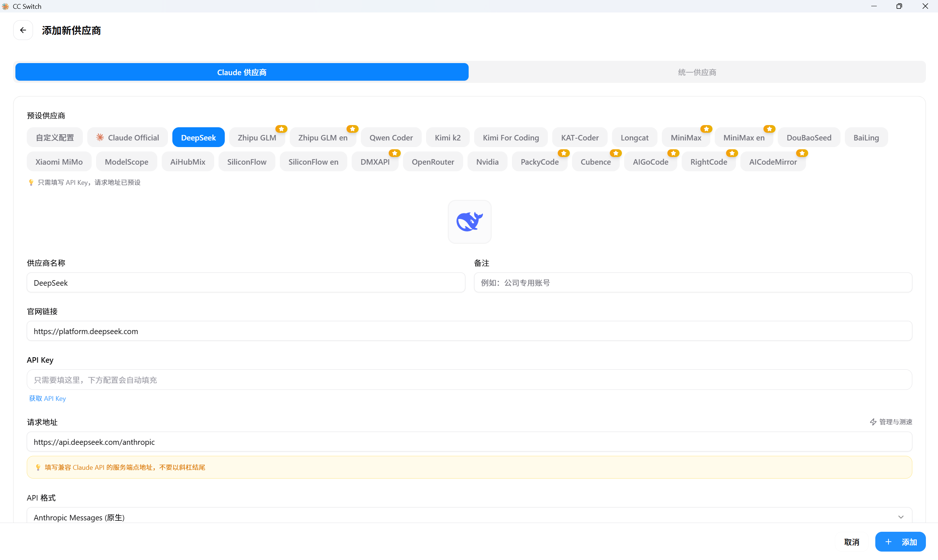The height and width of the screenshot is (560, 938).
Task: Click star badge on Zhipu GLM preset
Action: [281, 129]
